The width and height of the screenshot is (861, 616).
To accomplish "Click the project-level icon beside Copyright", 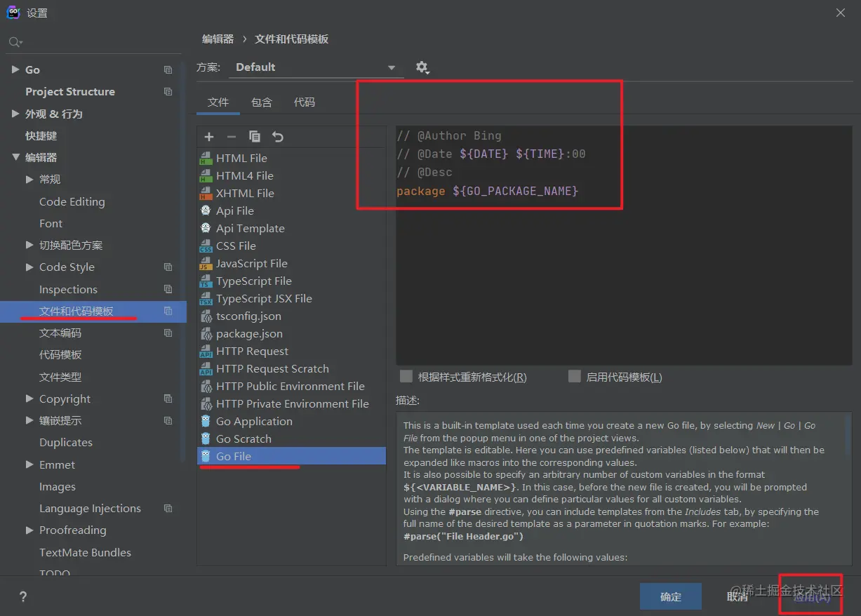I will coord(168,399).
